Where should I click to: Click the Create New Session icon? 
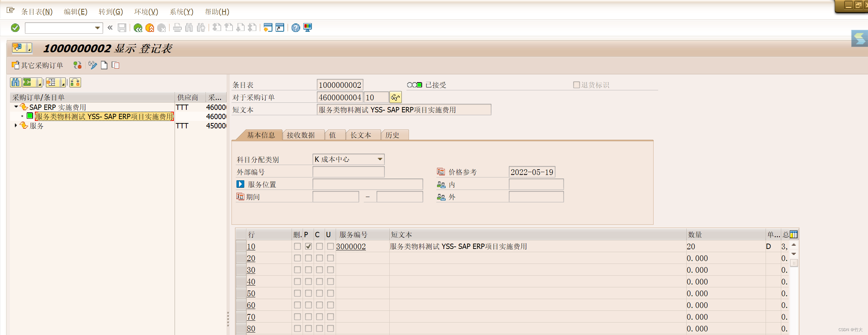[x=268, y=28]
